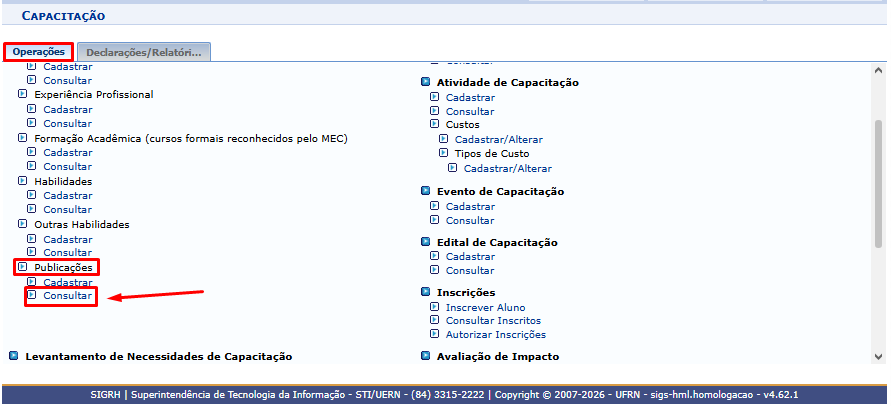This screenshot has height=406, width=891.
Task: Click the bullet icon beside Formação Acadêmica
Action: click(x=22, y=138)
